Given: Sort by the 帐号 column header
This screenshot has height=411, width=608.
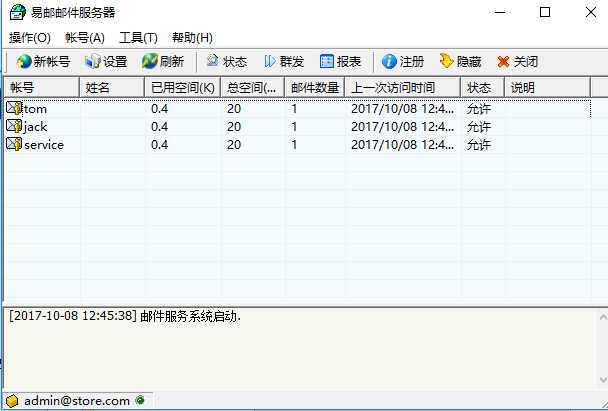Looking at the screenshot, I should coord(41,88).
